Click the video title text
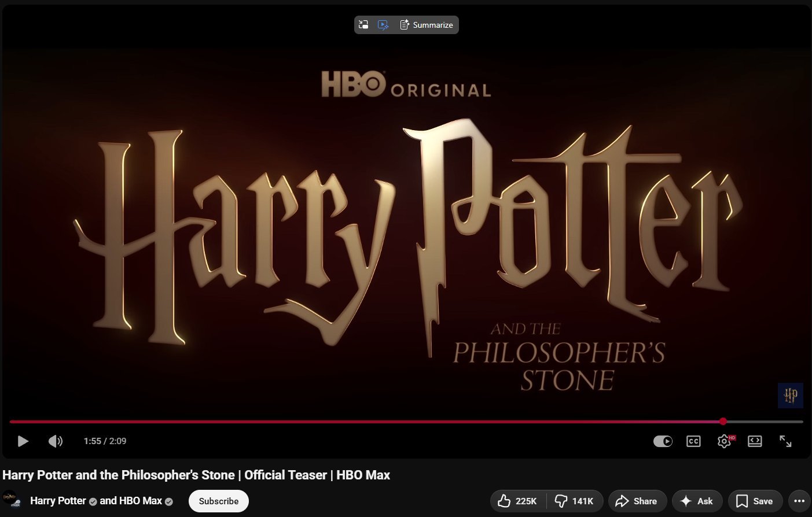 coord(196,475)
